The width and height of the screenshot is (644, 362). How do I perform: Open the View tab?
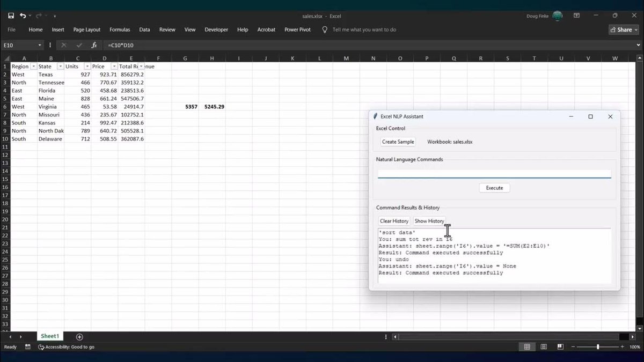coord(190,29)
